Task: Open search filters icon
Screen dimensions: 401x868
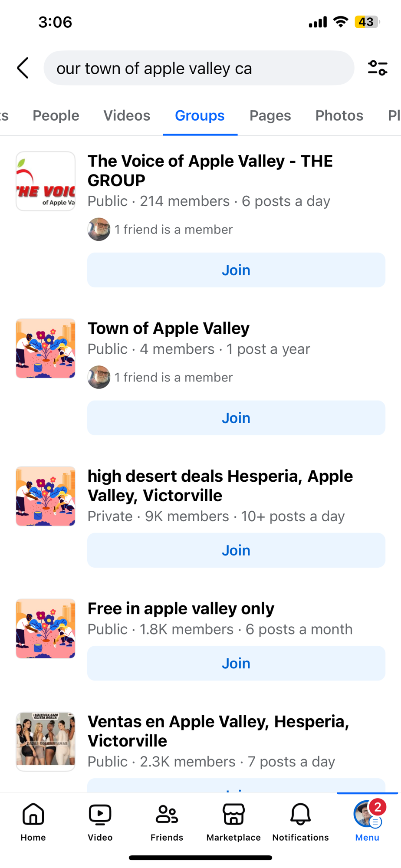Action: [x=377, y=68]
